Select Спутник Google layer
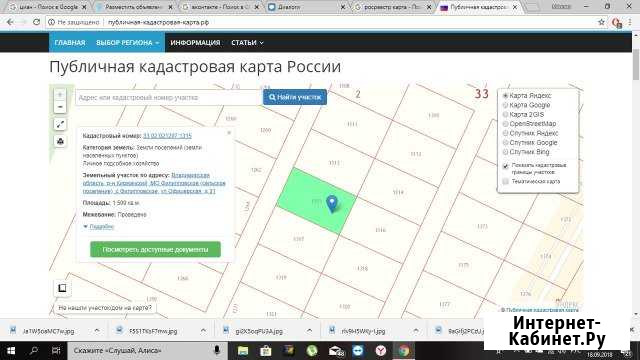The image size is (640, 360). coord(505,142)
